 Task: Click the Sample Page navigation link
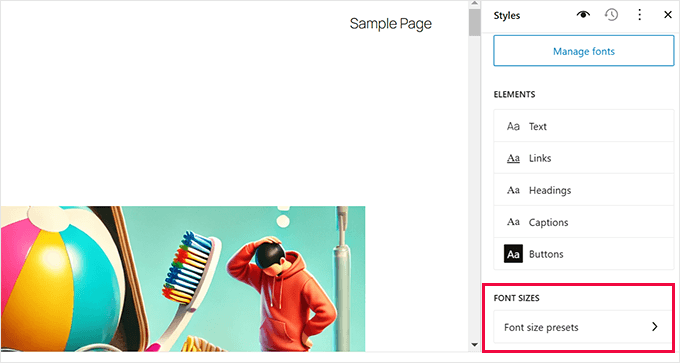tap(391, 23)
